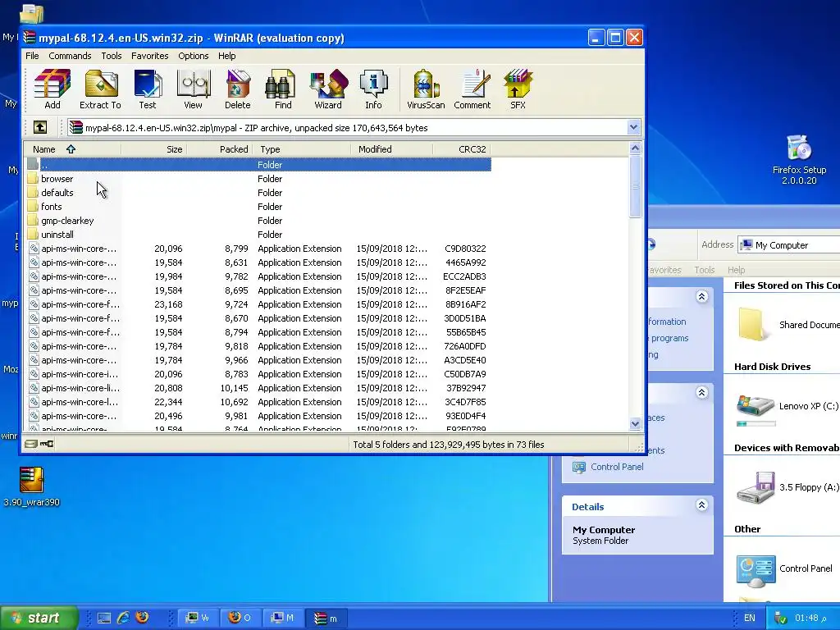Click Internet Explorer quick launch icon

point(123,618)
